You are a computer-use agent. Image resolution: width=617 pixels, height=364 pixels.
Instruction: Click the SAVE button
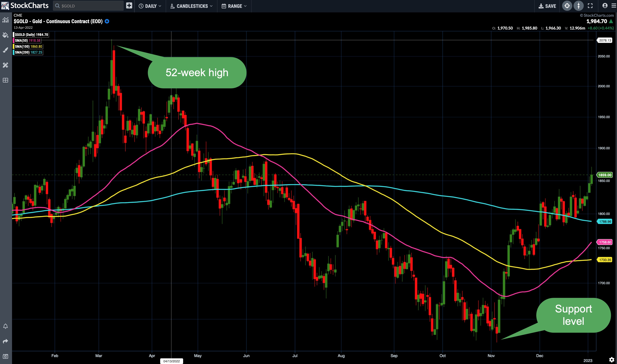pos(547,6)
